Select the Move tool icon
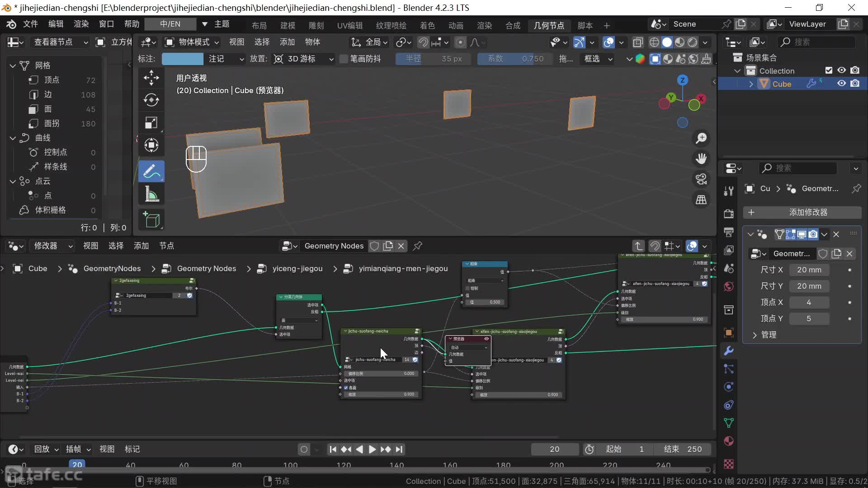This screenshot has width=868, height=488. coord(151,77)
